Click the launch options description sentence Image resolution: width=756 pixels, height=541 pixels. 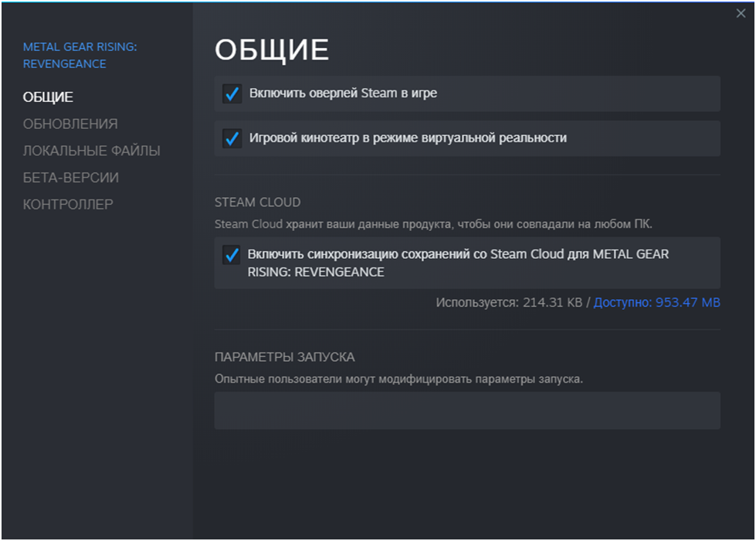[398, 379]
